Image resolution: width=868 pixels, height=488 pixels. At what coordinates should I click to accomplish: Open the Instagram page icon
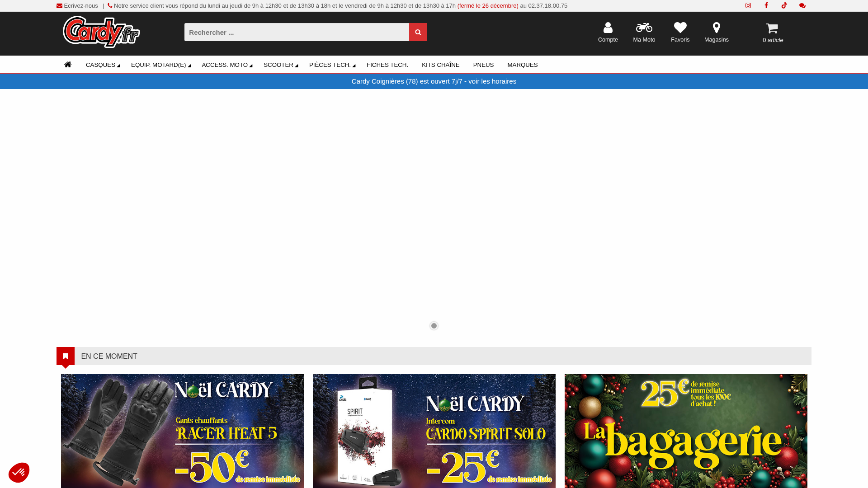click(x=748, y=5)
